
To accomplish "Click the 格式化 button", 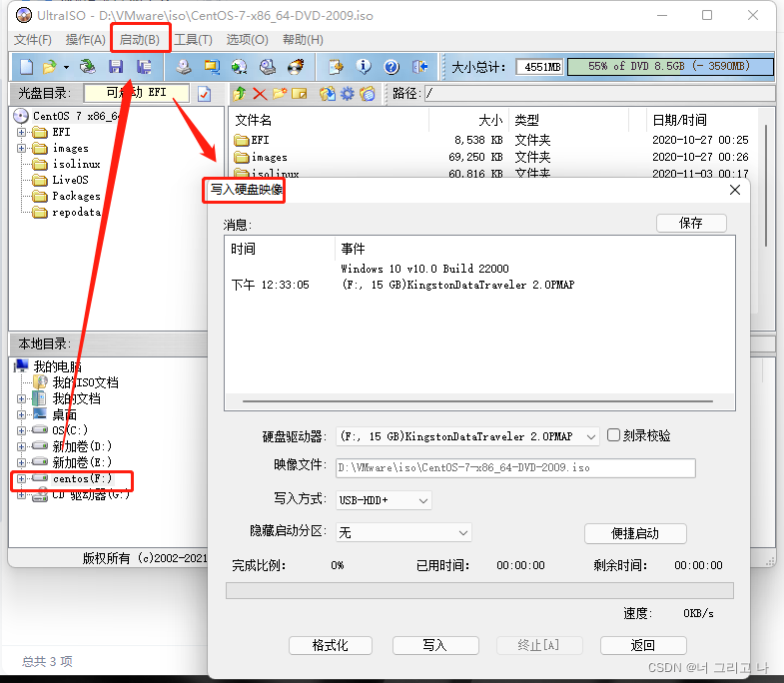I will coord(330,645).
